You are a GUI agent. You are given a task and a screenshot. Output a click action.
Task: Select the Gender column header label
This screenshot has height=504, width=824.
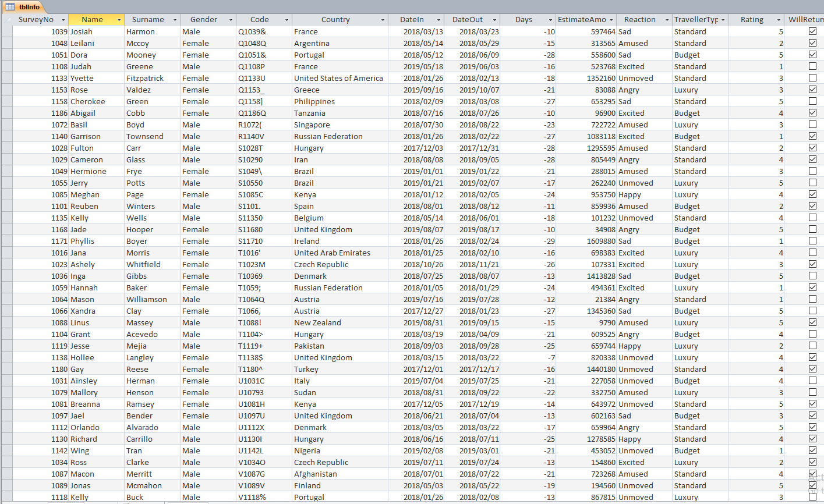(204, 20)
